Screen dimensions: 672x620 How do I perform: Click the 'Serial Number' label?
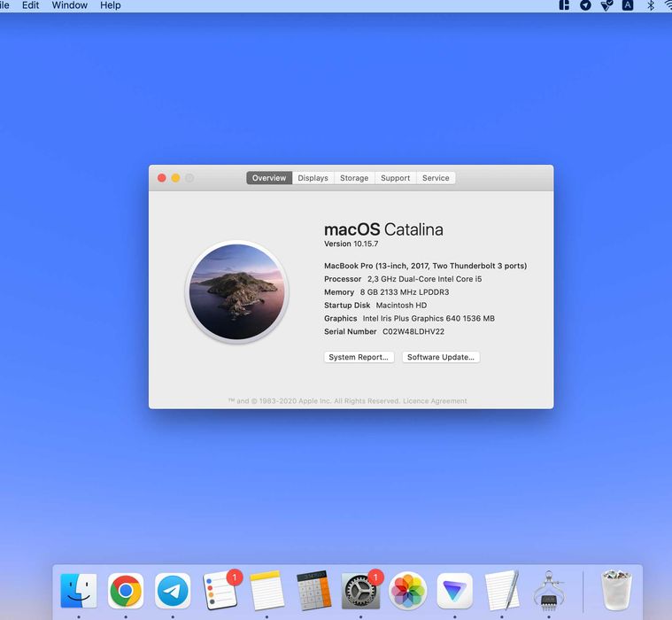(x=350, y=331)
